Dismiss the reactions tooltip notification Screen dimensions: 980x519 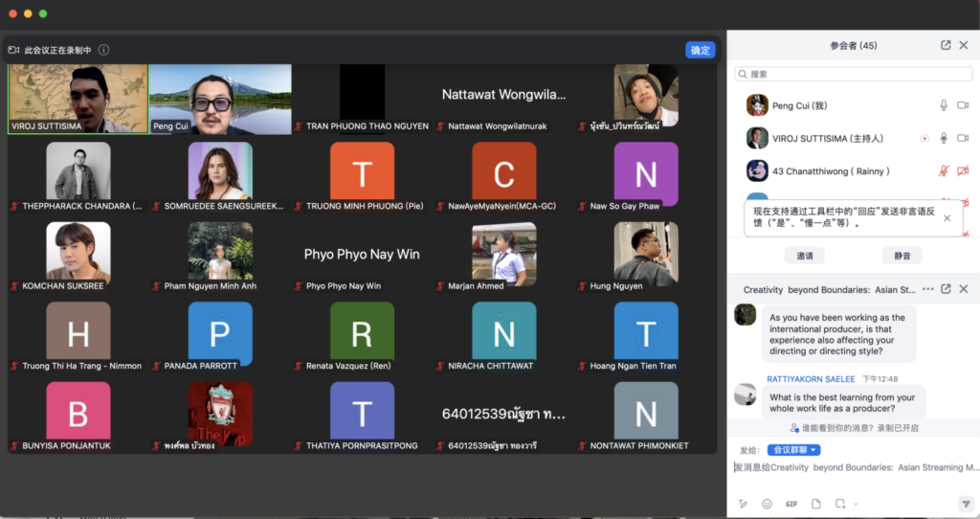947,217
